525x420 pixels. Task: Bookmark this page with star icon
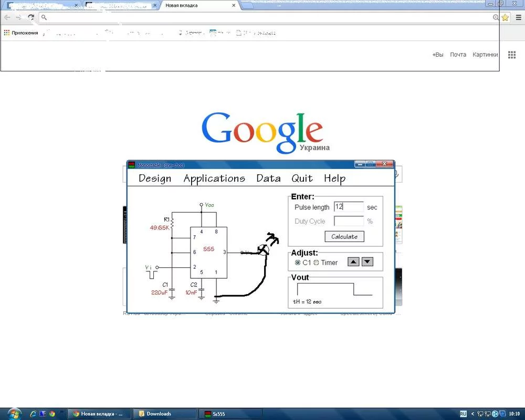coord(505,17)
